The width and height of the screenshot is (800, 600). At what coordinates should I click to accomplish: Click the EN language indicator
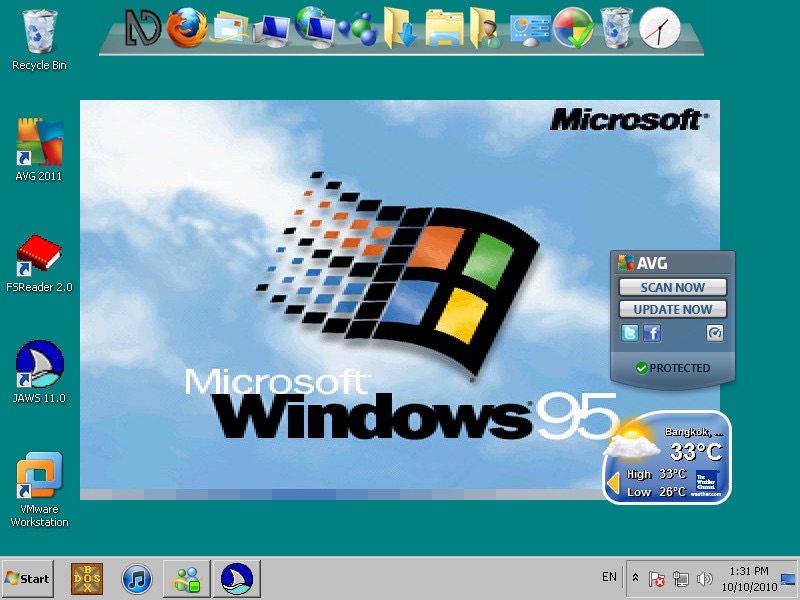(609, 577)
